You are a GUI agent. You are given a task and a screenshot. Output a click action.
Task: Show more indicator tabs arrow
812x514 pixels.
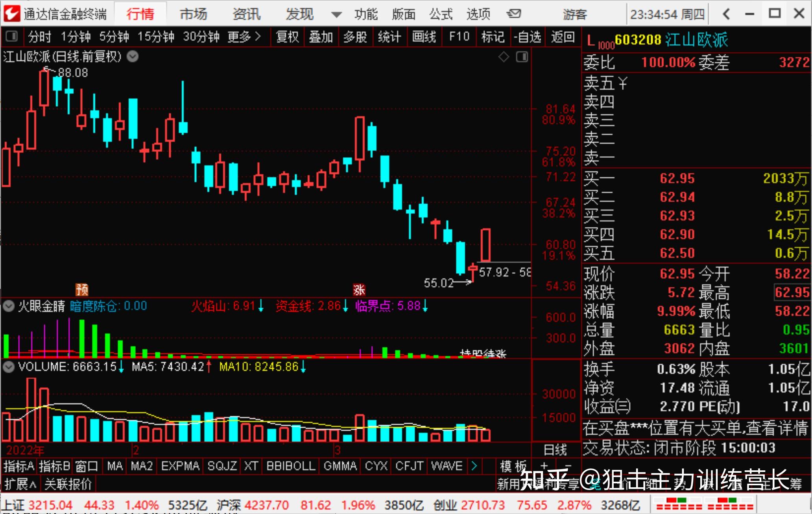click(474, 466)
